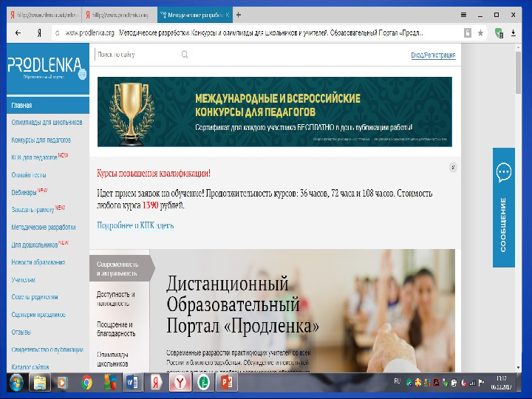The image size is (532, 399).
Task: Open the Windows Start menu
Action: (16, 383)
